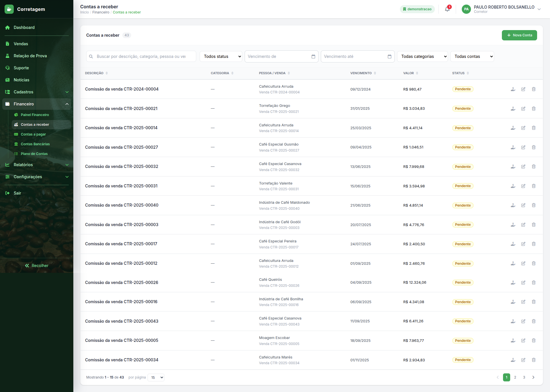Expand the Configurações sidebar menu
Image resolution: width=550 pixels, height=392 pixels.
coord(37,177)
